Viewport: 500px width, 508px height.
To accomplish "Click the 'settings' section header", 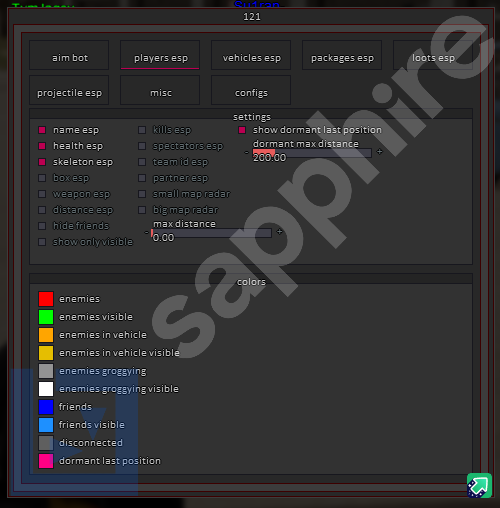I will pos(252,117).
